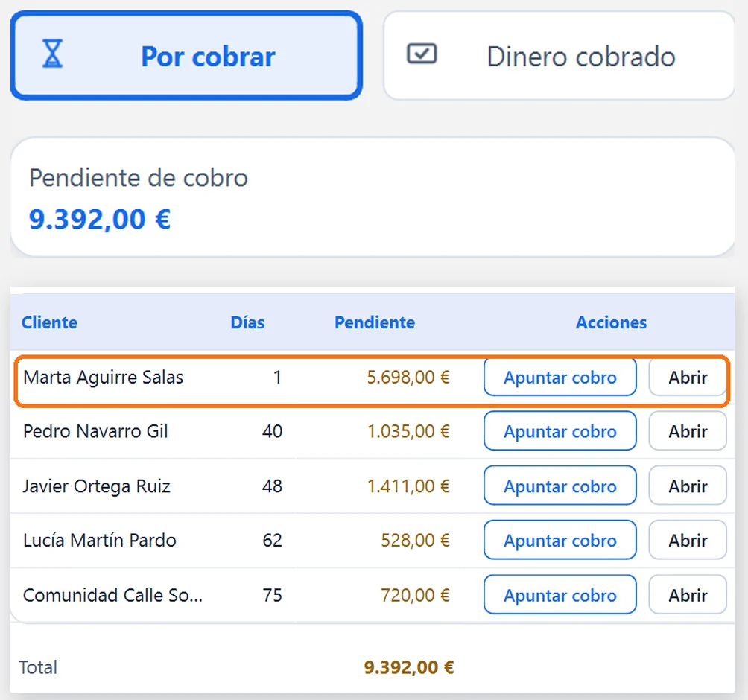Select client name Marta Aguirre Salas
Screen dimensions: 748x700
pos(103,377)
